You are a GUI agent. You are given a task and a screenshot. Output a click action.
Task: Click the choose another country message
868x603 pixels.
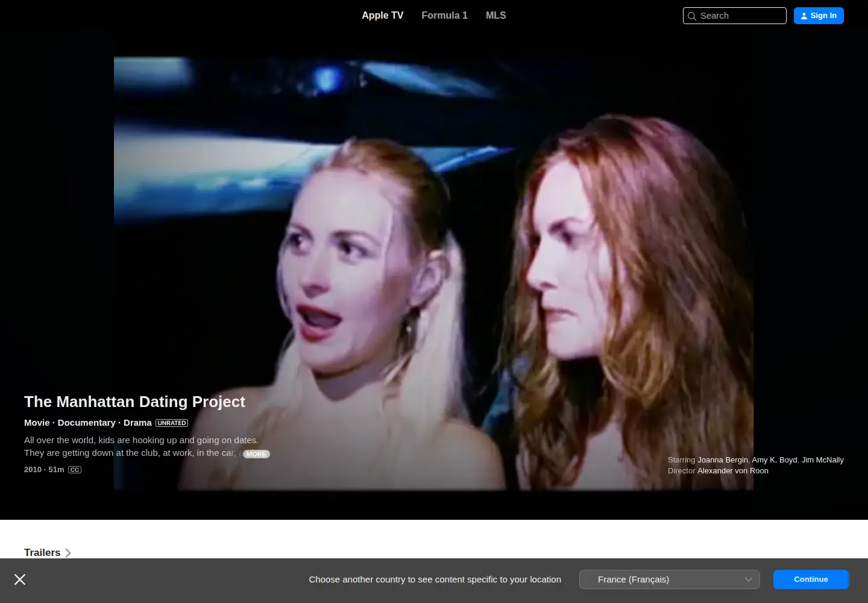pyautogui.click(x=435, y=579)
